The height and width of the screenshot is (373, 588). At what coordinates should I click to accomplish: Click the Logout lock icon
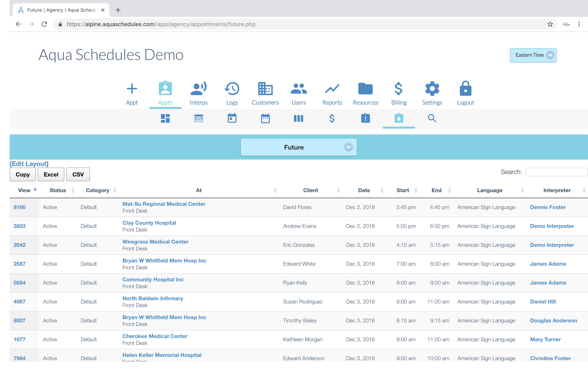coord(465,88)
